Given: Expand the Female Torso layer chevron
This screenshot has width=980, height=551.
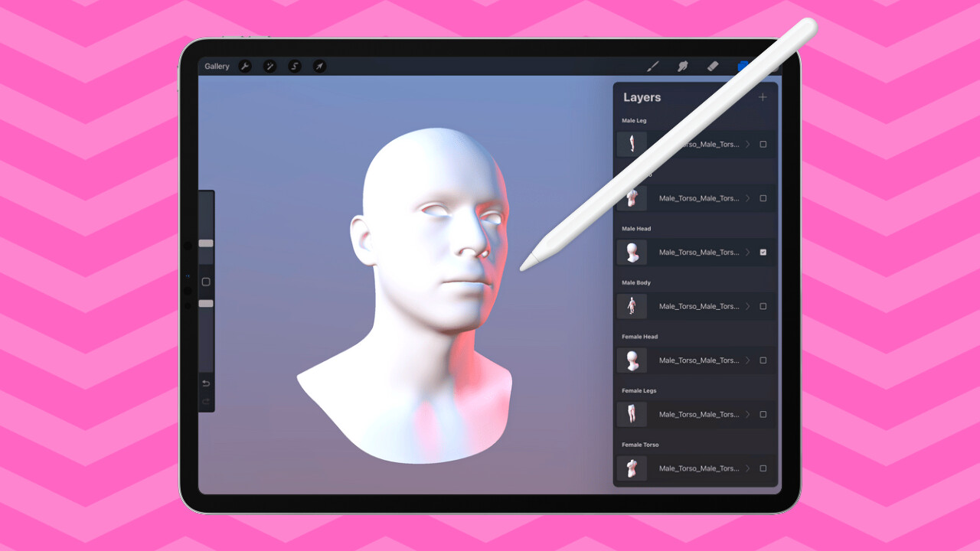Looking at the screenshot, I should click(x=748, y=468).
